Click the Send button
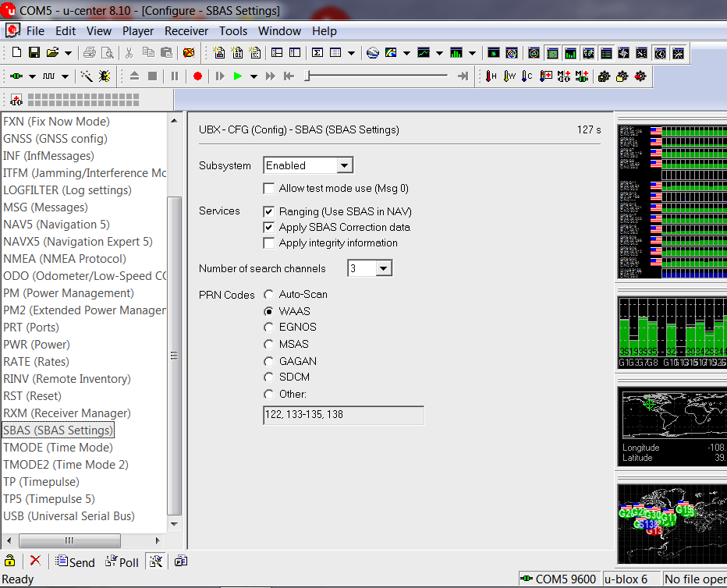Screen dimensions: 727x588 coord(75,562)
